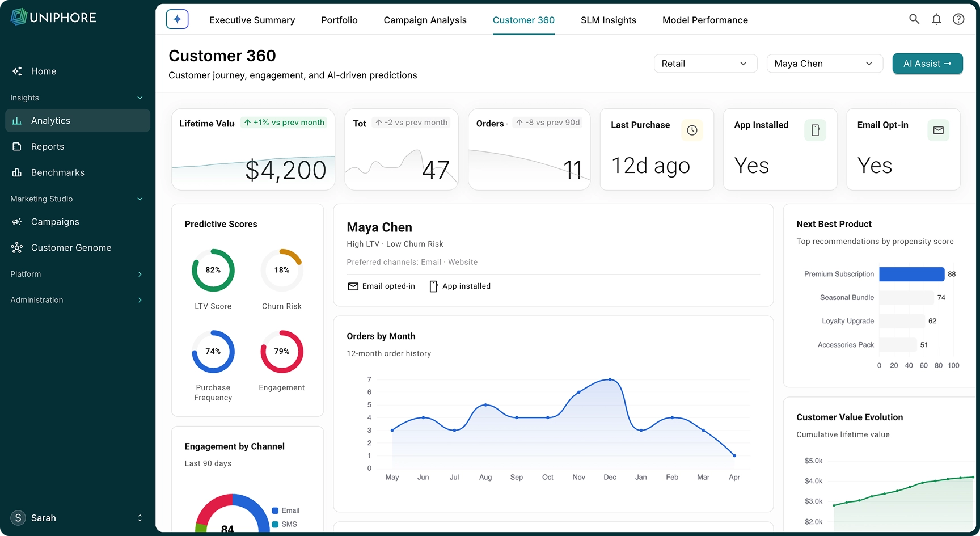980x536 pixels.
Task: Click the Engagement 79% gauge
Action: click(x=282, y=352)
